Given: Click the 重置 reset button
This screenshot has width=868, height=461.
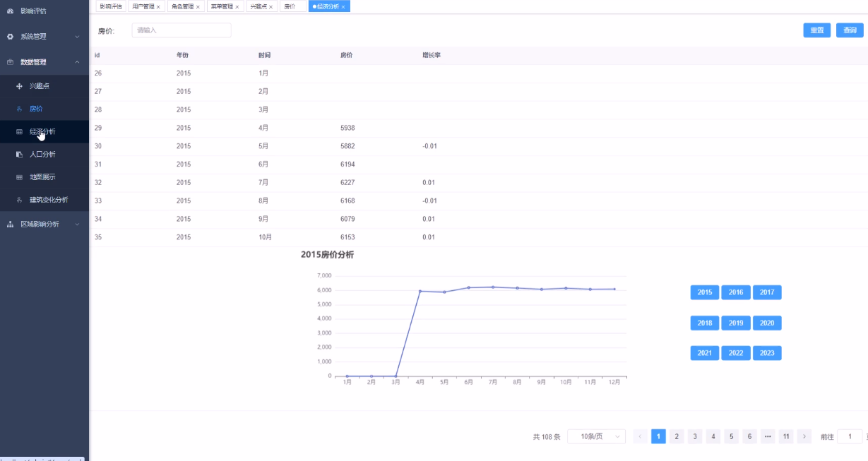Looking at the screenshot, I should (816, 30).
